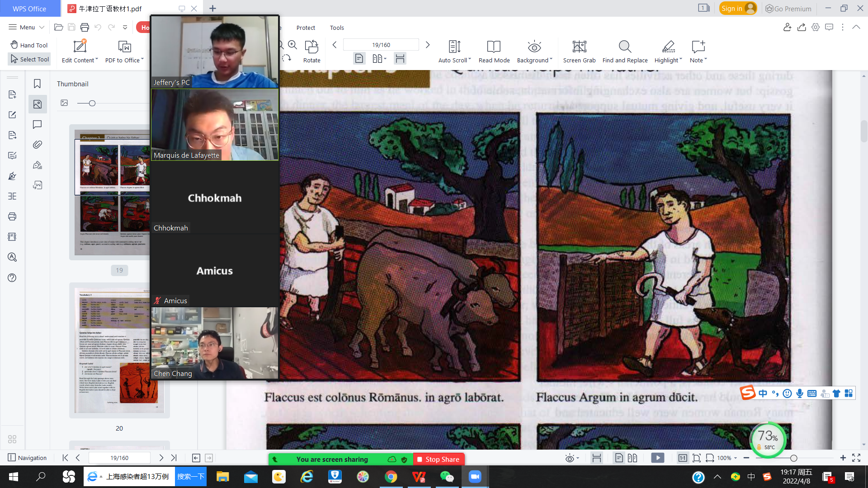Open Find and Replace

625,51
